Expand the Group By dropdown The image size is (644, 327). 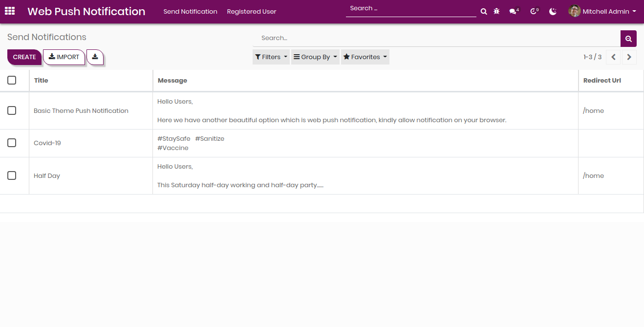click(315, 57)
